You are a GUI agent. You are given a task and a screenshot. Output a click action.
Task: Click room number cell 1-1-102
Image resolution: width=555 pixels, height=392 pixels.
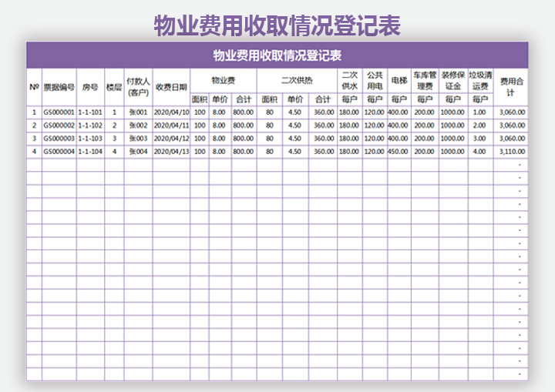pos(90,126)
